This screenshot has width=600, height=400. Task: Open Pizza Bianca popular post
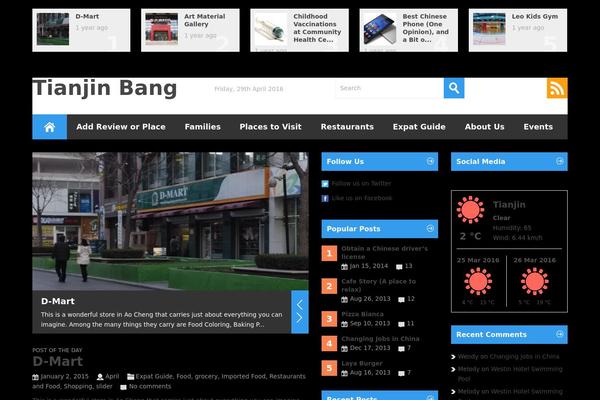coord(362,314)
